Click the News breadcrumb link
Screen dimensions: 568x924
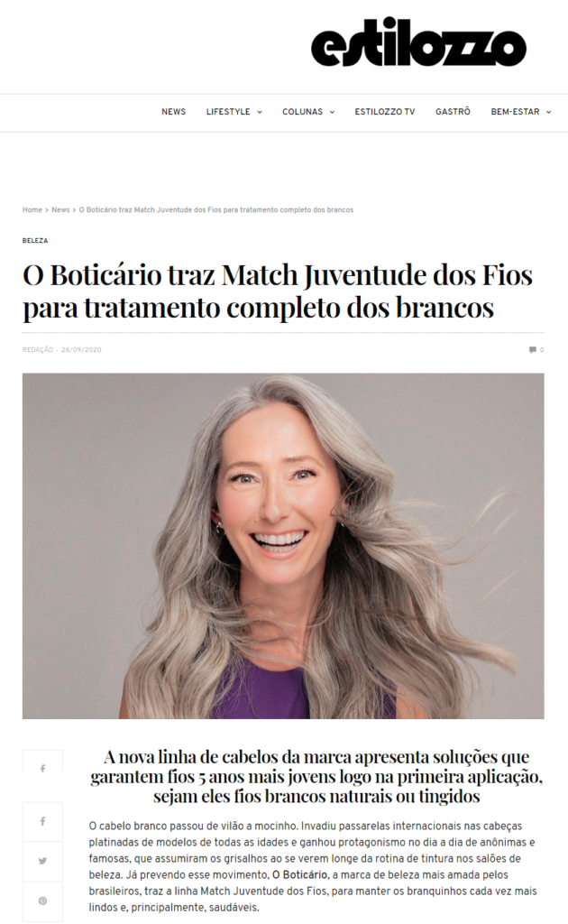click(60, 209)
